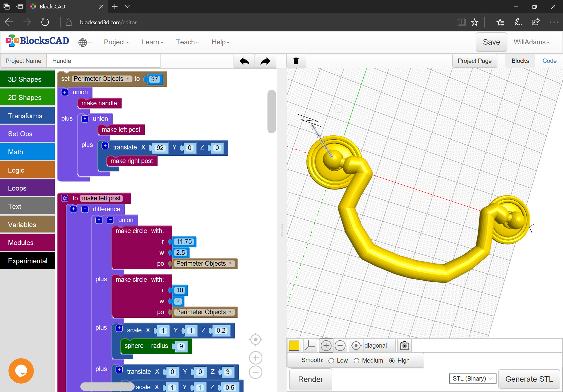Open the STL (Binary) format dropdown
This screenshot has height=392, width=563.
click(x=473, y=378)
